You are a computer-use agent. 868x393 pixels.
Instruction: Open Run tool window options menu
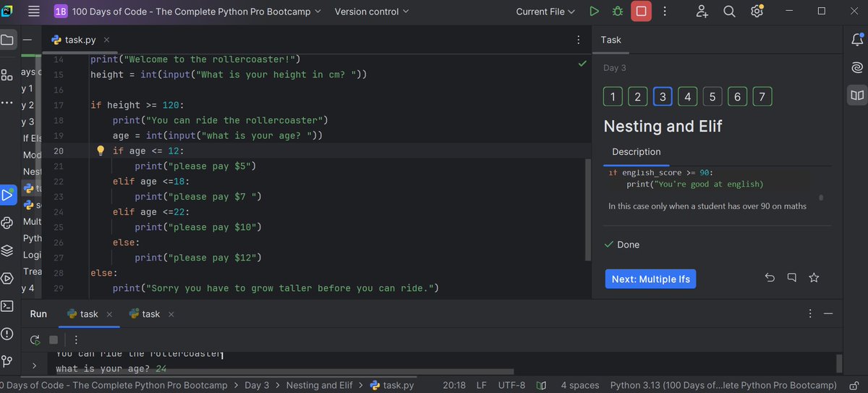810,313
